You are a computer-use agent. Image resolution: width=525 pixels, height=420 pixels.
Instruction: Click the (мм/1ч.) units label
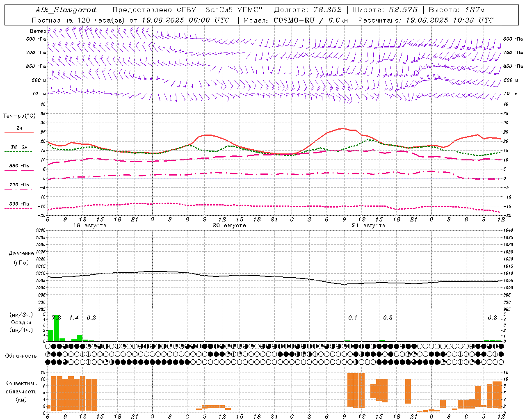click(x=21, y=330)
